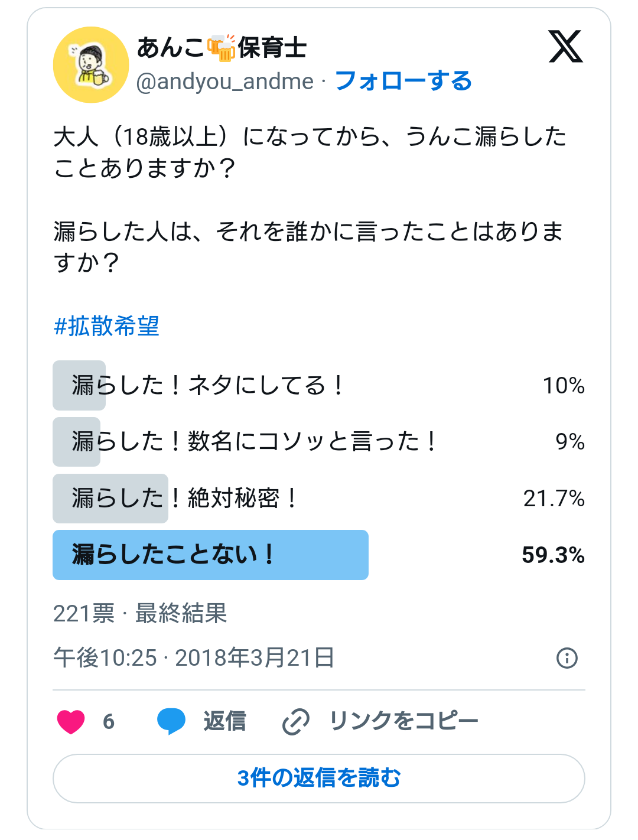
Task: Select poll option 漏らした！絶対秘密！
Action: point(319,498)
